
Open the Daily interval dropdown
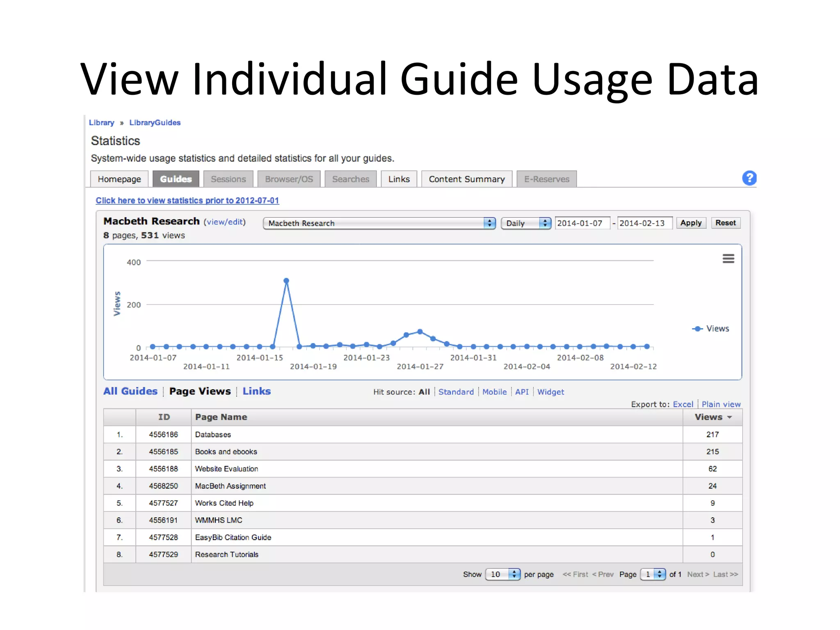point(526,223)
